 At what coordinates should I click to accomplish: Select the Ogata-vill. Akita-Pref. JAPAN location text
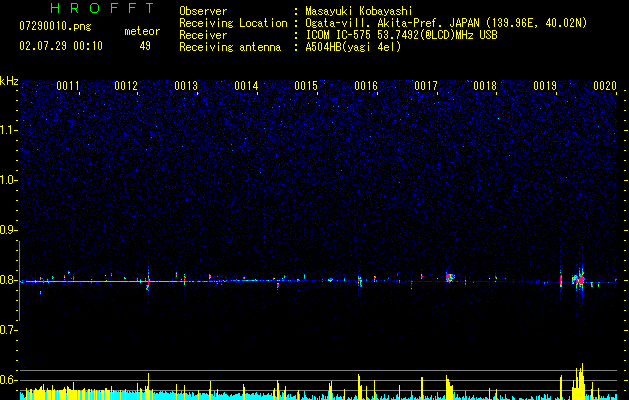pyautogui.click(x=446, y=23)
